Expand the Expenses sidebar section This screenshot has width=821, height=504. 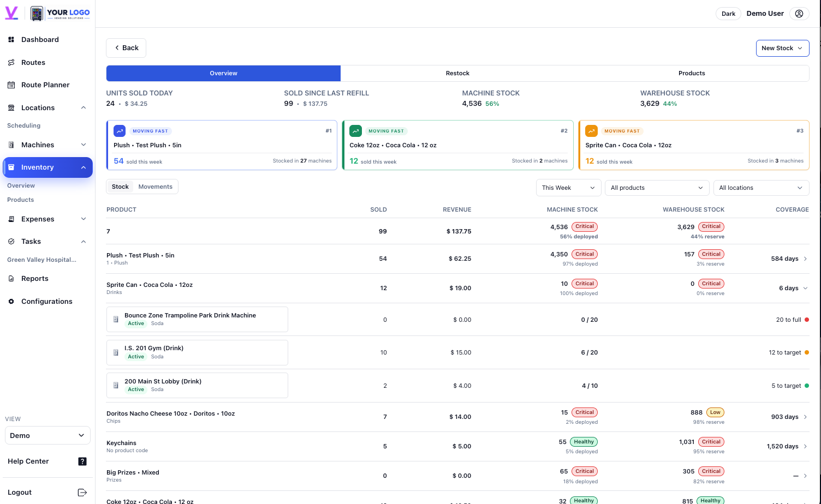pos(84,219)
